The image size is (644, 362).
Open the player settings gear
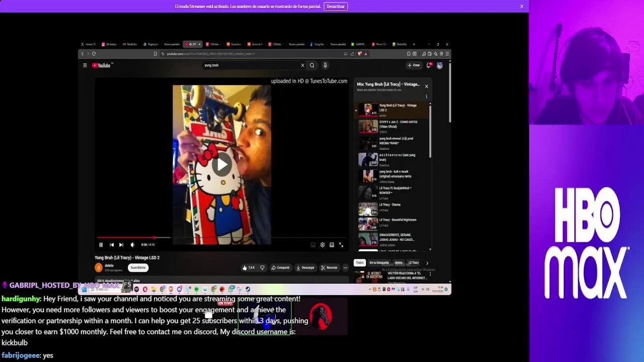323,245
